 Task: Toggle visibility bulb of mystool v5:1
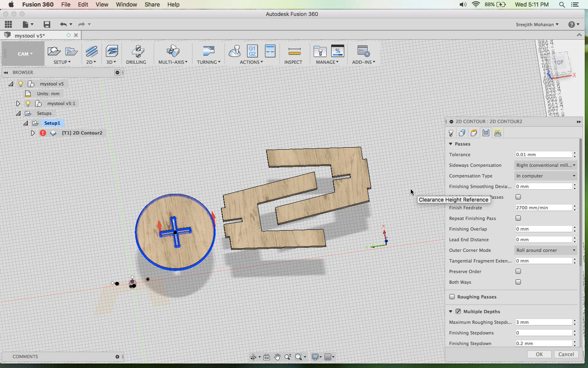(x=28, y=103)
